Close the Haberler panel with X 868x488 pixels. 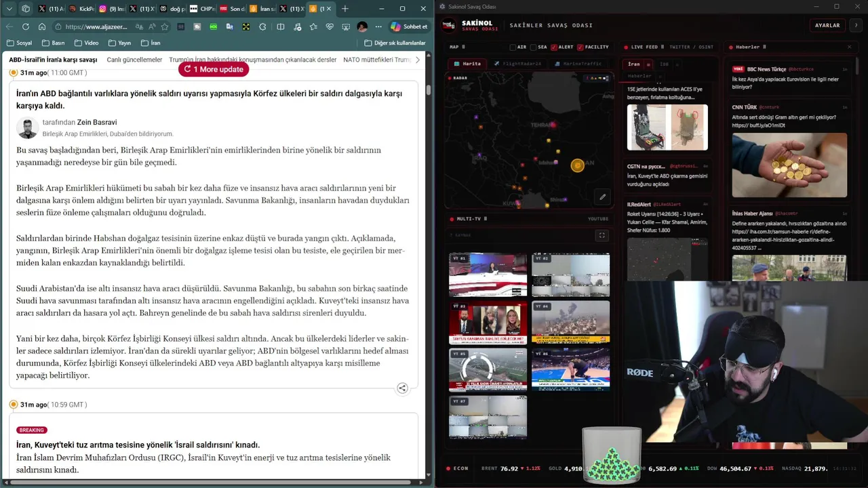tap(849, 47)
